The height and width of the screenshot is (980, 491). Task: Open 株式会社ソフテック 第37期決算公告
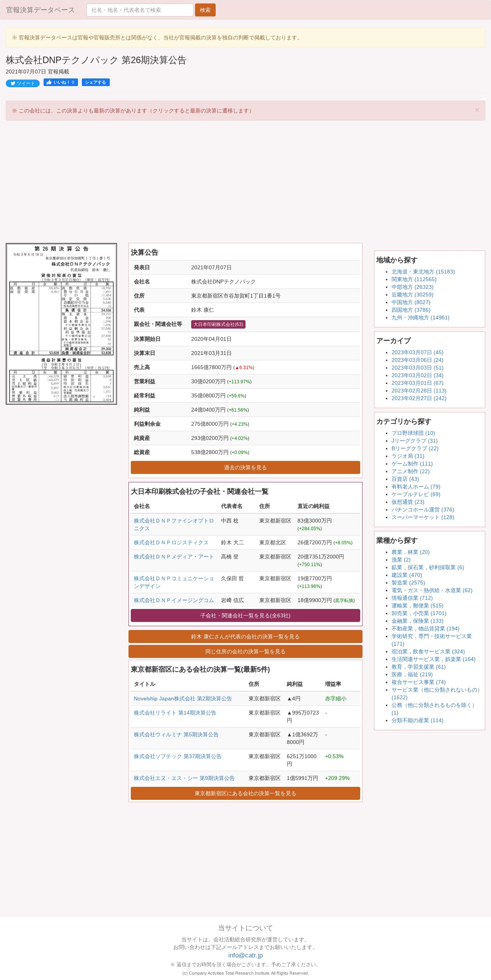[178, 756]
